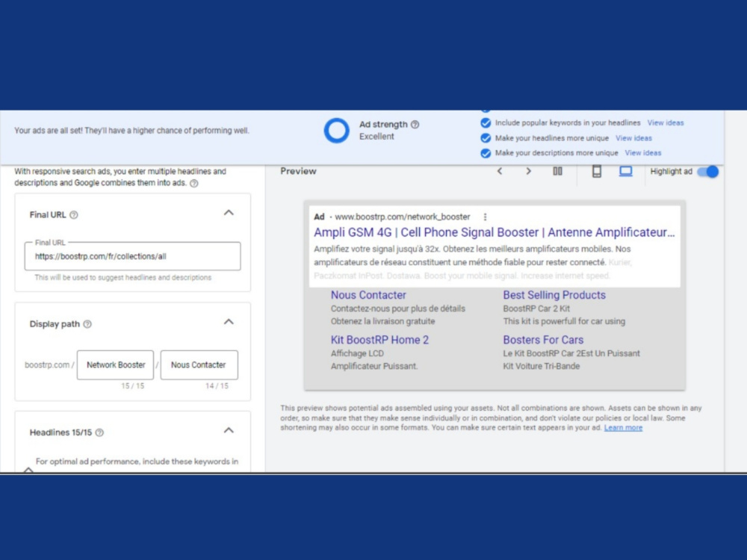
Task: Click 'This kit is powerfull for car using'
Action: 564,321
